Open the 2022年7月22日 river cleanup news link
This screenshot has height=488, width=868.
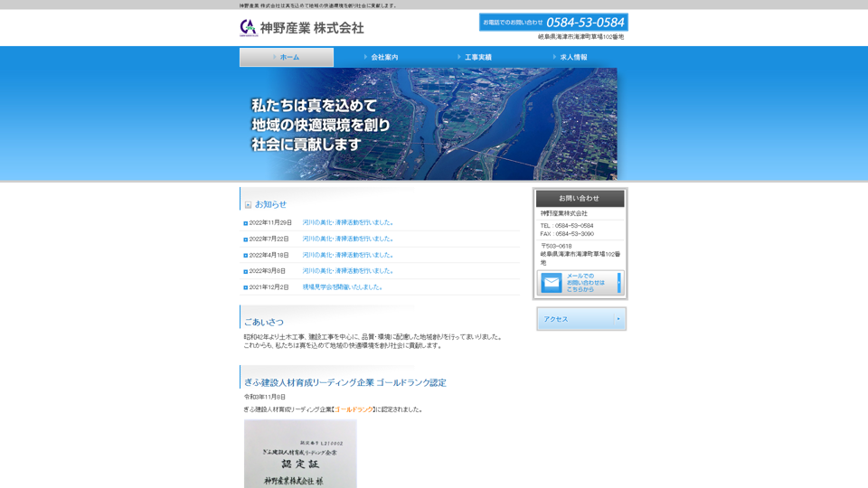point(348,239)
